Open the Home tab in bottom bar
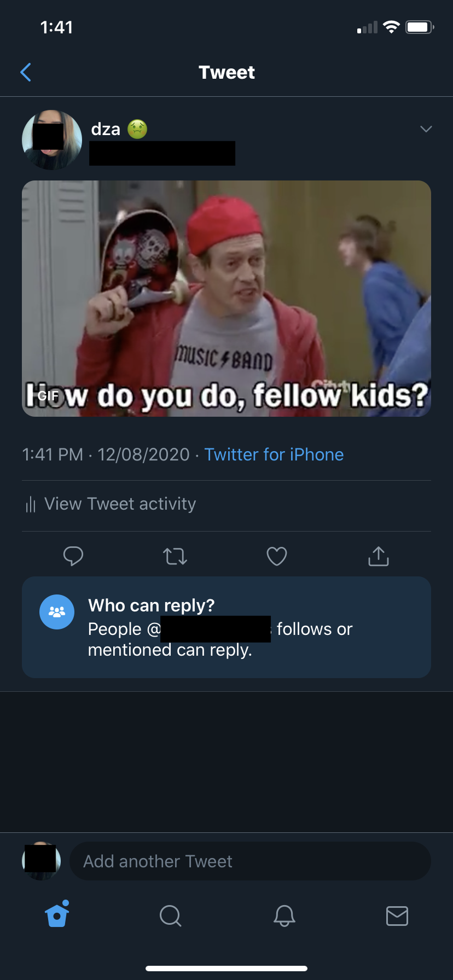This screenshot has width=453, height=980. pyautogui.click(x=57, y=915)
